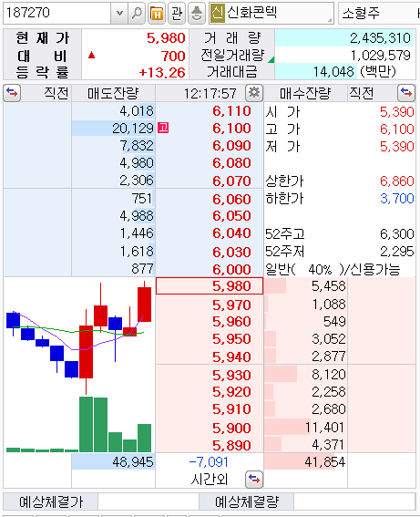Click into stock code field 187270
420x517 pixels.
56,13
